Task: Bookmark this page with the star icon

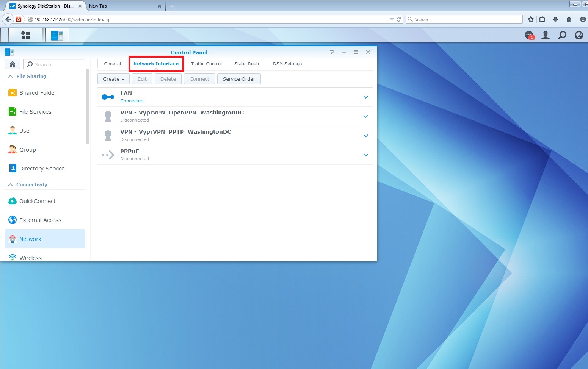Action: tap(531, 19)
